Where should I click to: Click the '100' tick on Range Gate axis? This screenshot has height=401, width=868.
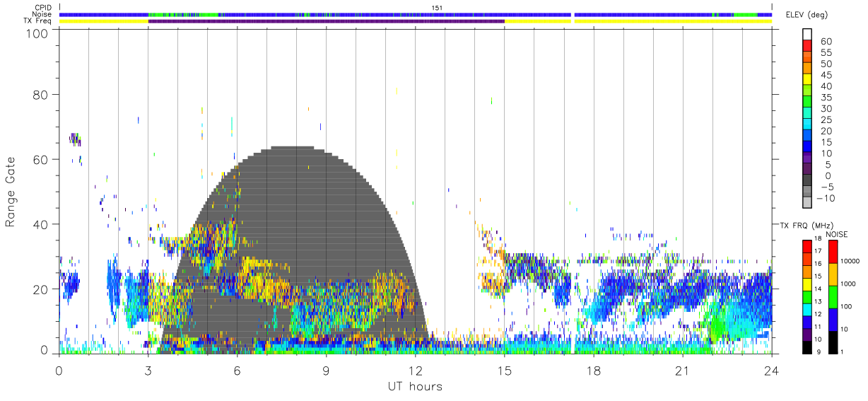pos(38,34)
